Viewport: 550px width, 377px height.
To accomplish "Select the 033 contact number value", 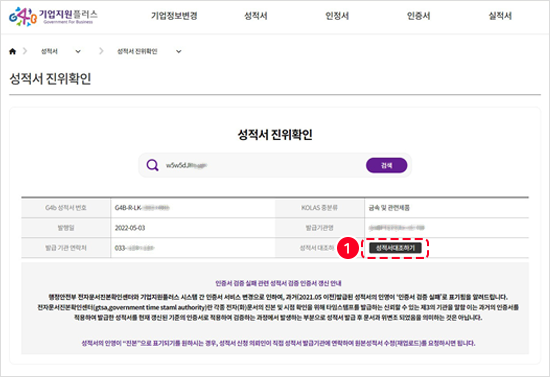I will point(134,248).
